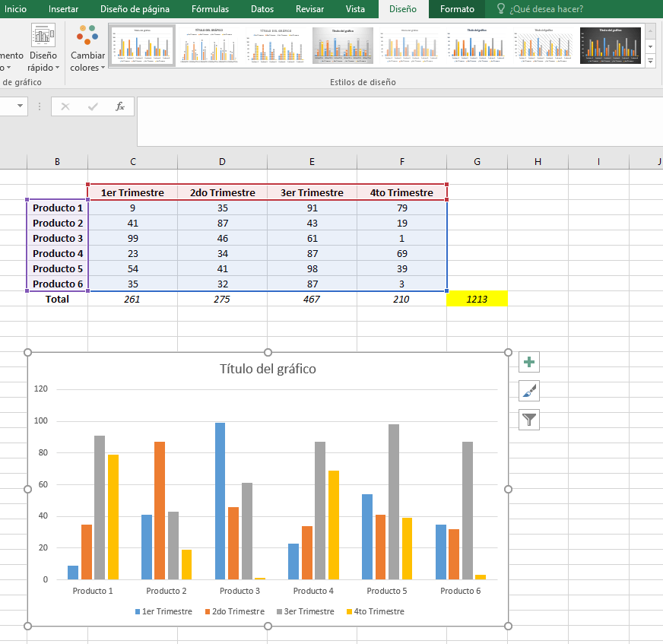Click the Cancel X icon beside formula bar

[64, 106]
